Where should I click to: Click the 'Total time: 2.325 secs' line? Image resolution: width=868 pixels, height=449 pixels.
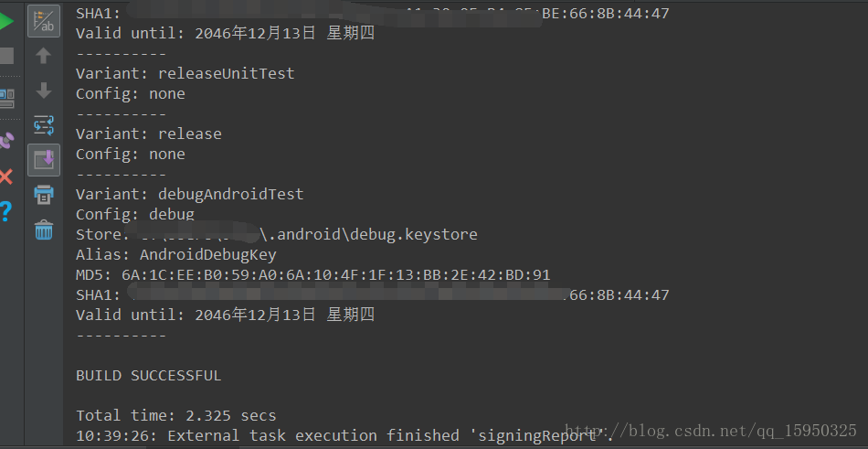[175, 416]
